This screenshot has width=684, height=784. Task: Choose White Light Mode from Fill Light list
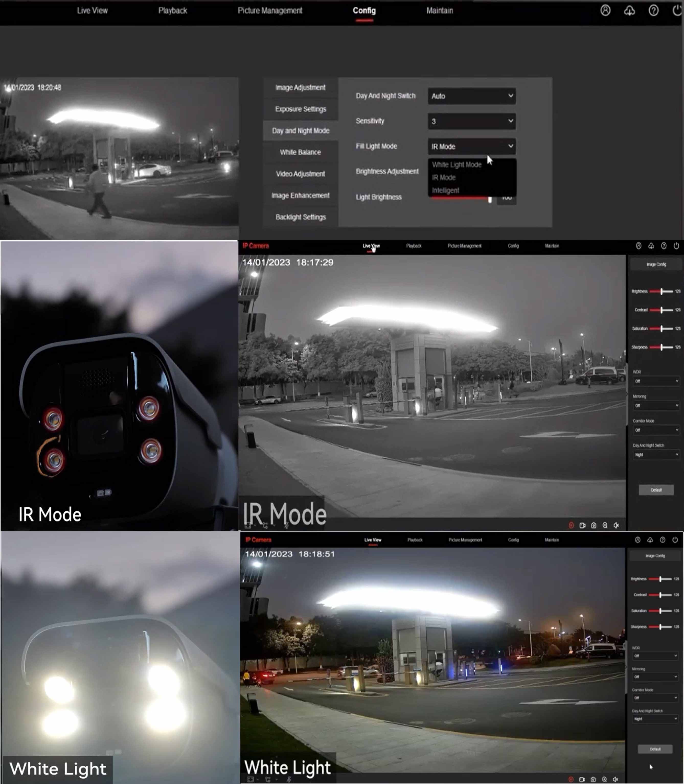(457, 165)
